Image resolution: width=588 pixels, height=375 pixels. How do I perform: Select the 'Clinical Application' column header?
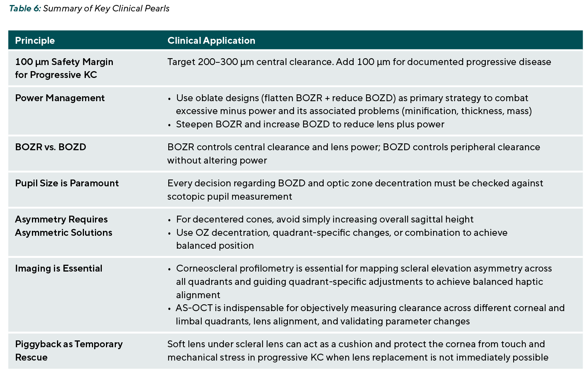tap(211, 40)
